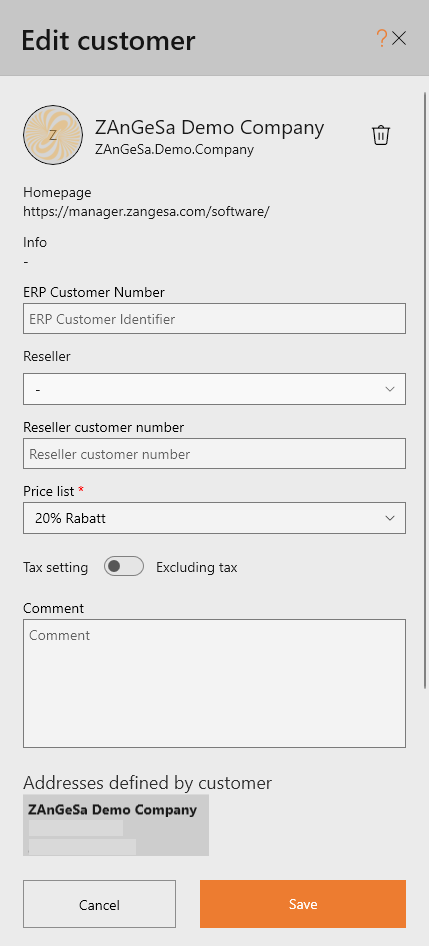429x946 pixels.
Task: Delete customer using the trash icon
Action: [x=381, y=135]
